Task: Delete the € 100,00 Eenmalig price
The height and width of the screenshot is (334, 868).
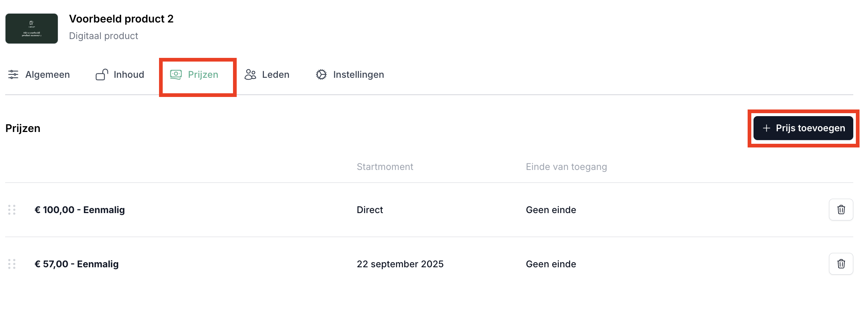Action: (x=841, y=210)
